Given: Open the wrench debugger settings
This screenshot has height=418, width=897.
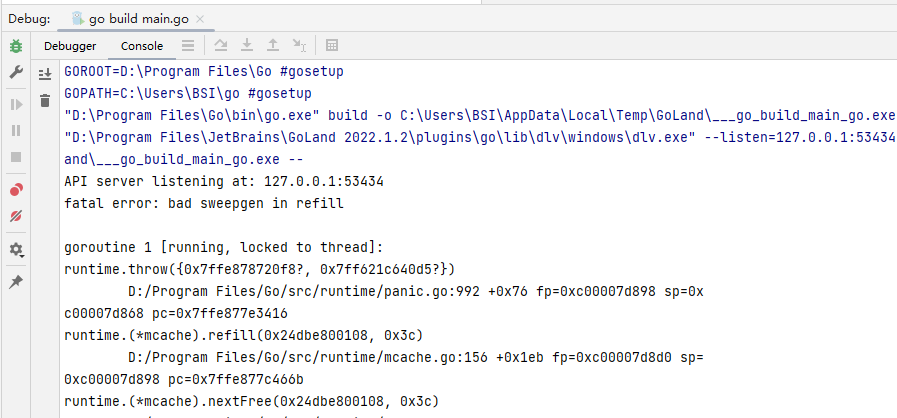Looking at the screenshot, I should (16, 73).
